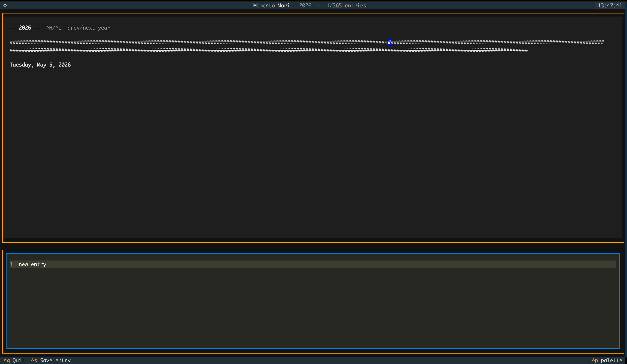Click the "2026" year heading
Viewport: 627px width, 364px height.
point(25,28)
